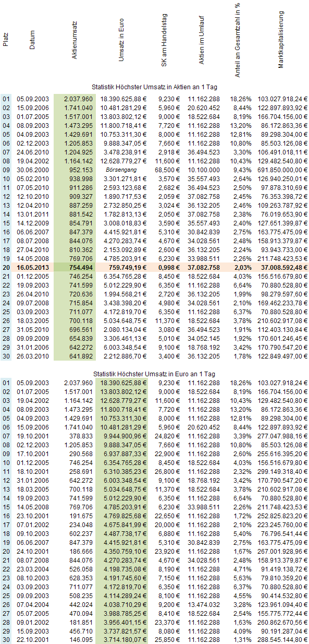
Task: Click the Platz column header
Action: 6,40
